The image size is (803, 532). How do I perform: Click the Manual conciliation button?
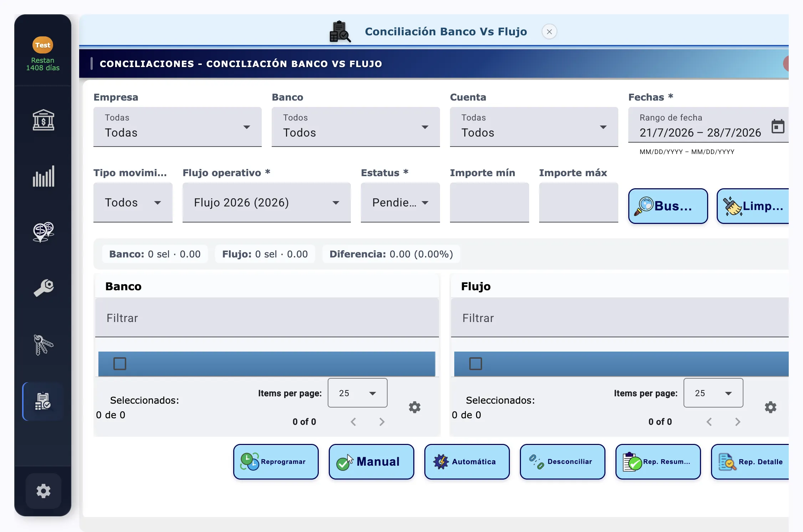tap(372, 462)
